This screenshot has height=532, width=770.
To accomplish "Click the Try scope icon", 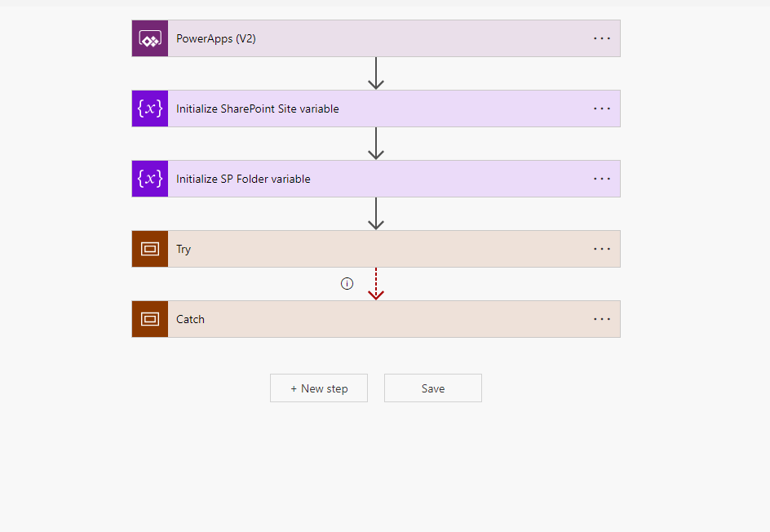I will [x=149, y=248].
